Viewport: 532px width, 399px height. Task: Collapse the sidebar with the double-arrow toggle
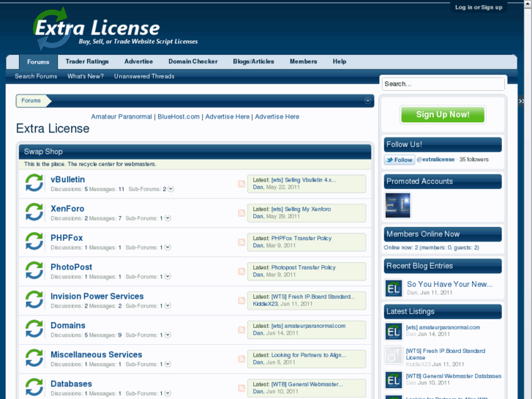point(521,101)
